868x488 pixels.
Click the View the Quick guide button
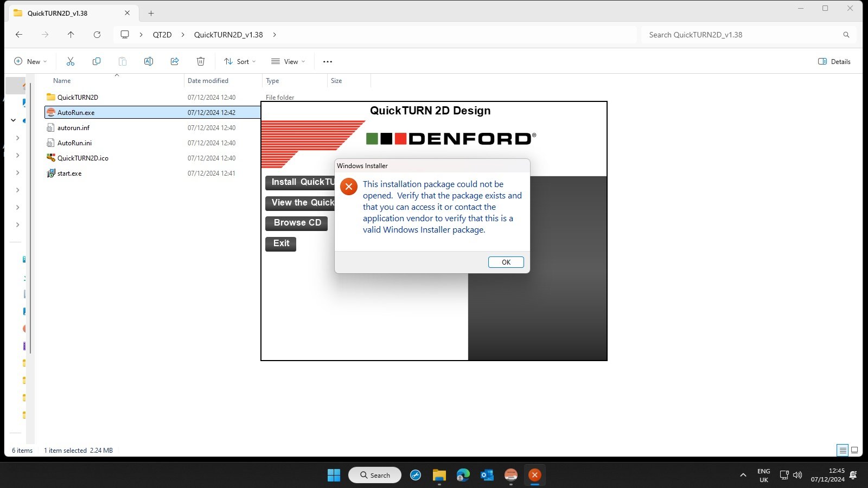point(300,203)
